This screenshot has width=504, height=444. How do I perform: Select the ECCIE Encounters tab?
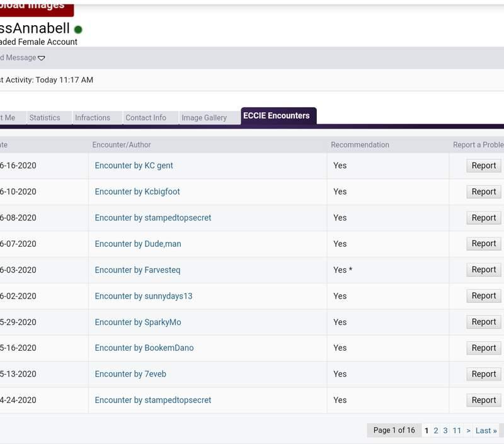277,116
